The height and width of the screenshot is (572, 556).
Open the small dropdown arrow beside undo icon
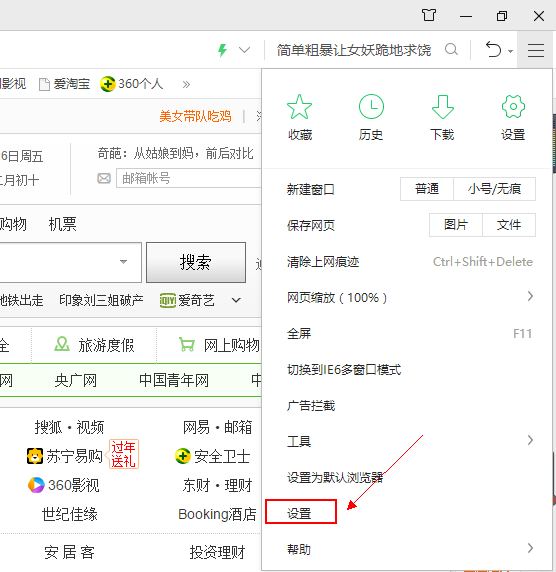point(510,51)
